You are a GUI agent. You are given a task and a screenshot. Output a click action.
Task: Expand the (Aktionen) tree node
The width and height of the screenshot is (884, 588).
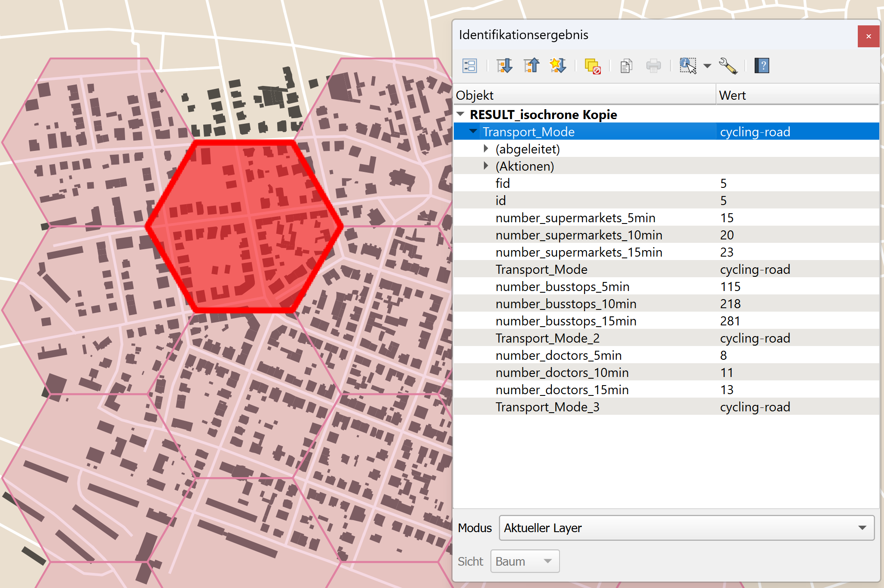[486, 166]
